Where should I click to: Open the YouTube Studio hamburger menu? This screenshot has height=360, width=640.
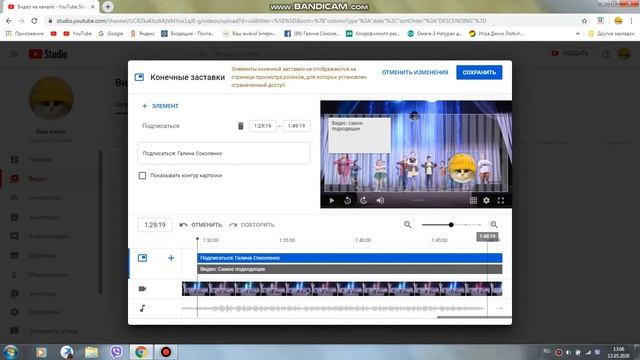pos(14,54)
